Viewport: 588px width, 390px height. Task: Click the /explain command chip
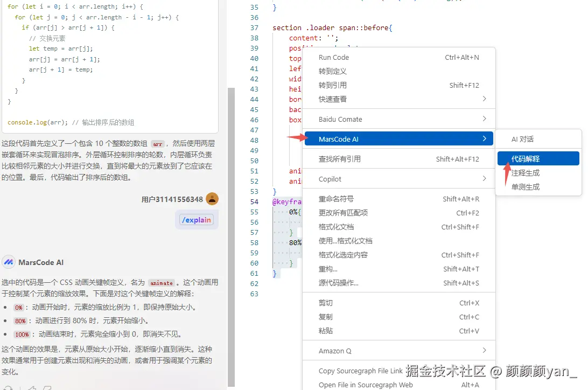point(197,220)
